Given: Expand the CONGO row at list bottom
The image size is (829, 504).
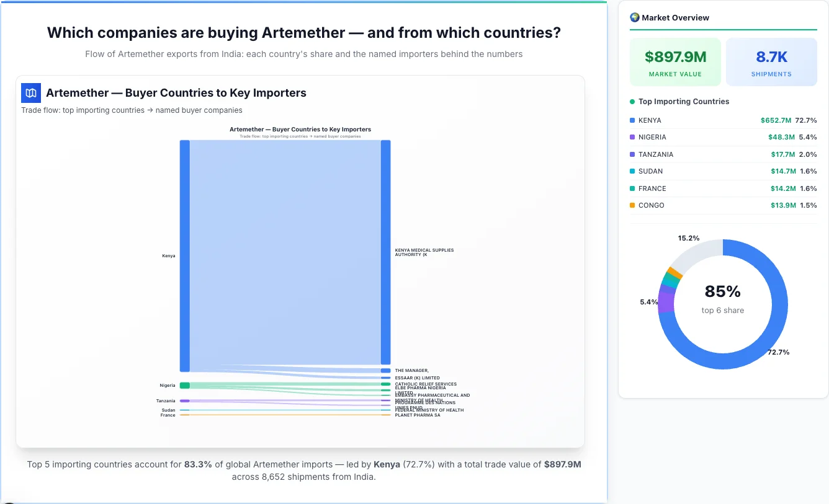Looking at the screenshot, I should click(x=723, y=205).
